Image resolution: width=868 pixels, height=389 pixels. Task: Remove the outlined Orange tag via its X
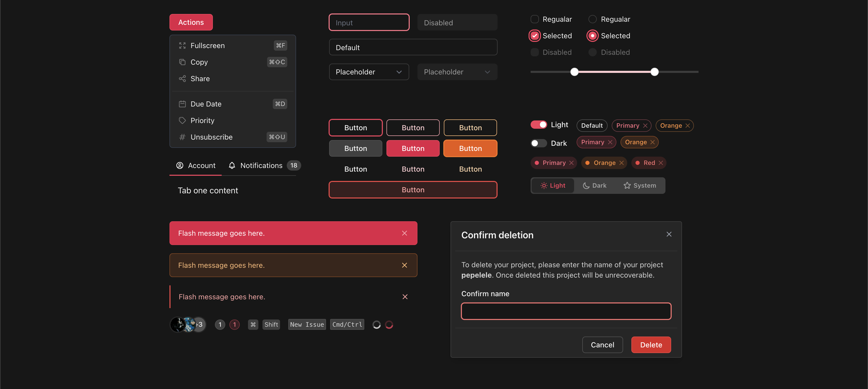pyautogui.click(x=687, y=126)
